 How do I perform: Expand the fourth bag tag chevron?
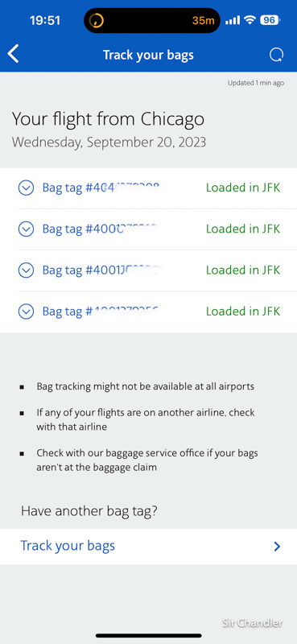(27, 312)
